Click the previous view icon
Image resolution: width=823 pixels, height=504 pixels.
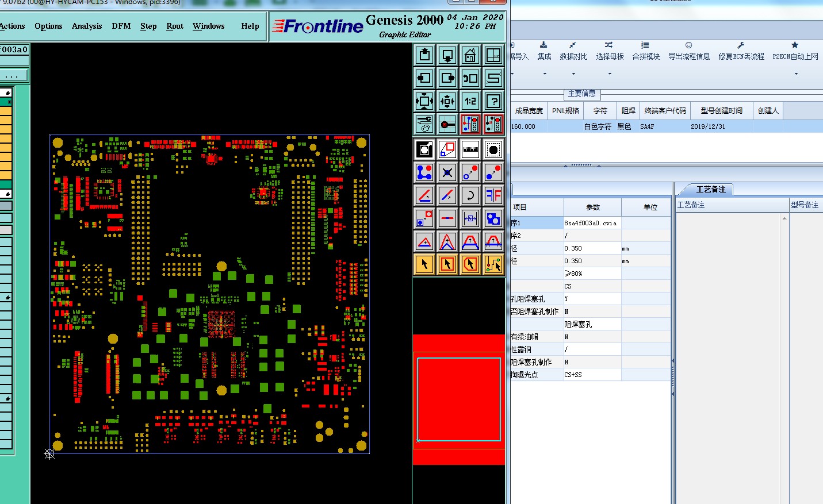click(x=470, y=78)
